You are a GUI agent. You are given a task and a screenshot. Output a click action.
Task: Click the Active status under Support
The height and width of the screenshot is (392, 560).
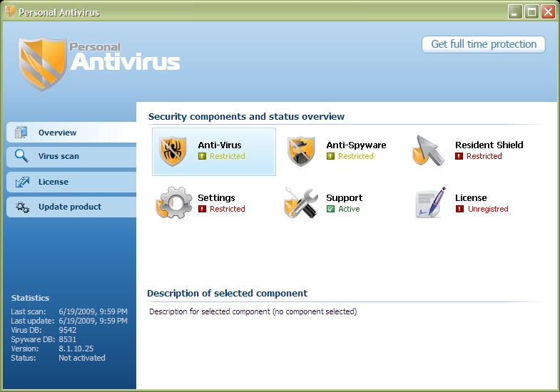click(349, 209)
